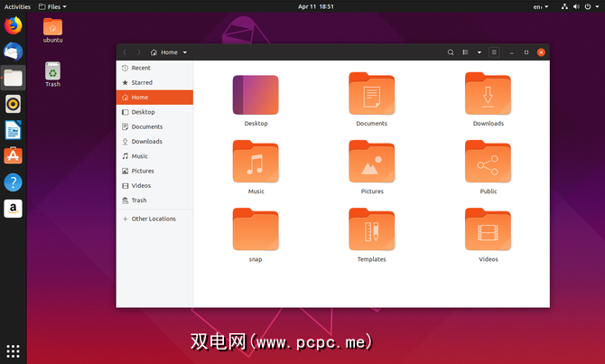Toggle the list view icon
Screen dimensions: 605x364
(466, 52)
